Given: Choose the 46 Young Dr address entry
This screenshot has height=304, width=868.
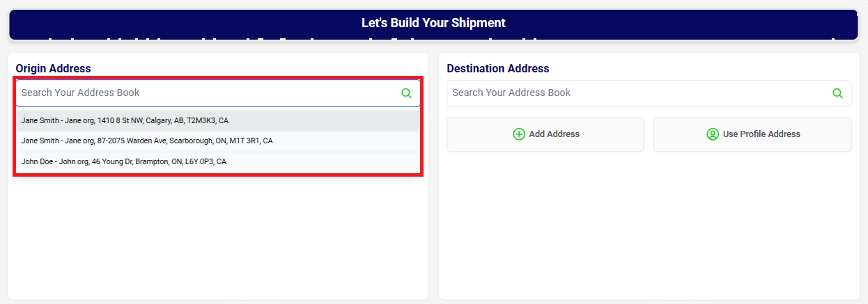Looking at the screenshot, I should pyautogui.click(x=218, y=161).
